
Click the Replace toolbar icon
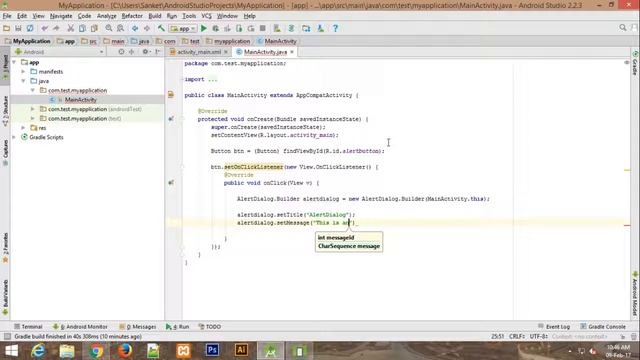pos(120,28)
